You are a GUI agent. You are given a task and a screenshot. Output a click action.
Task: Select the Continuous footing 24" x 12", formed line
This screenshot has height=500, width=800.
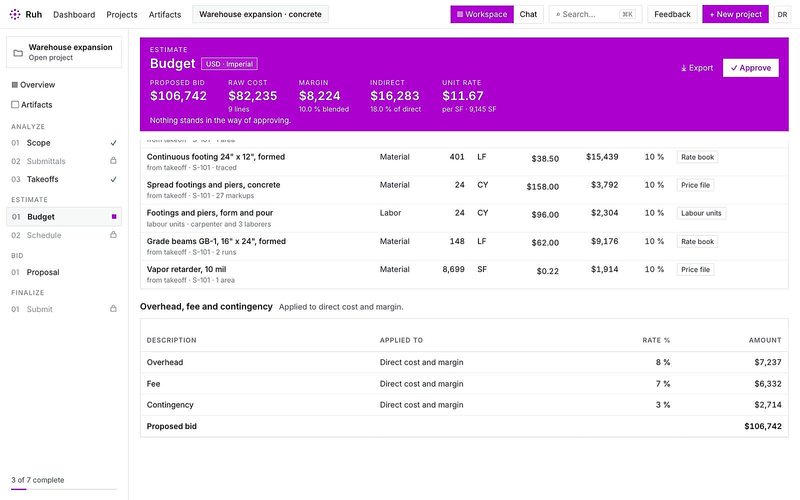[464, 162]
